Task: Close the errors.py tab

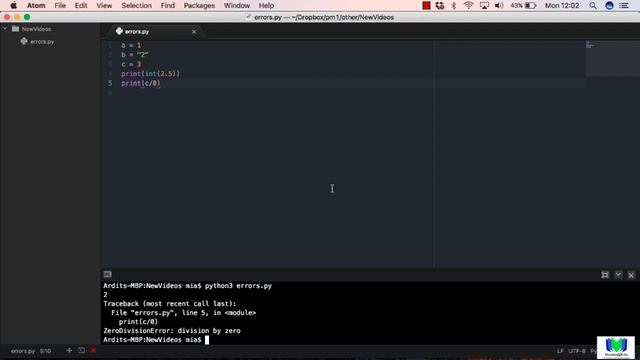Action: [194, 31]
